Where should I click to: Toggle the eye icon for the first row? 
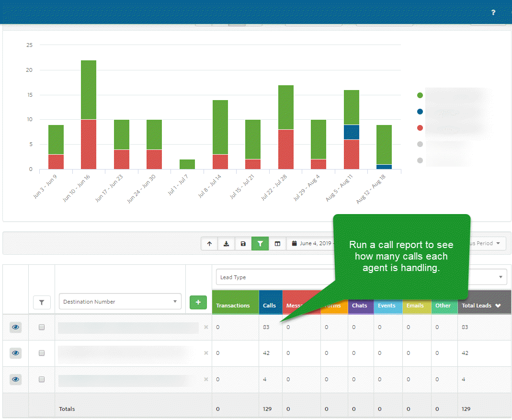click(16, 327)
